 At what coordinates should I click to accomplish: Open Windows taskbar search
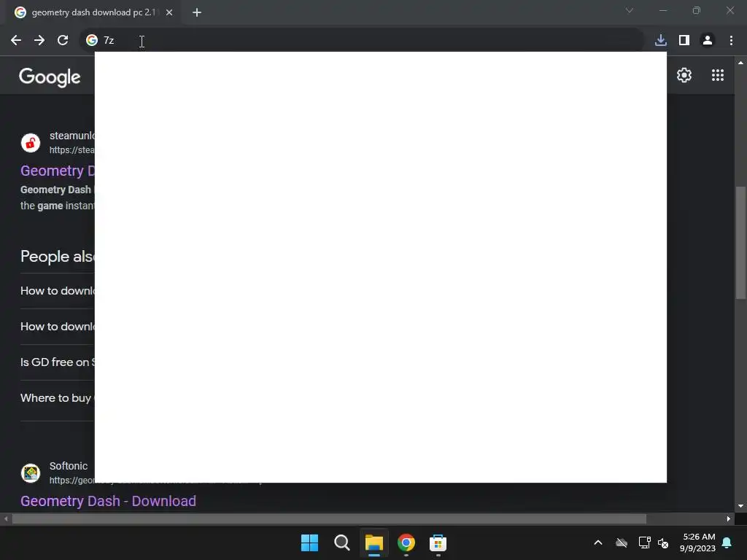click(x=341, y=542)
